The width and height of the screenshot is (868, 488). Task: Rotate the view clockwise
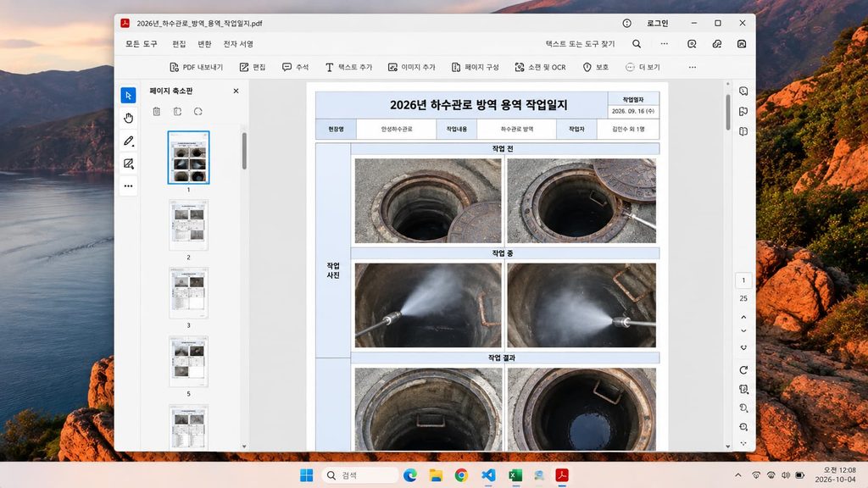(743, 369)
